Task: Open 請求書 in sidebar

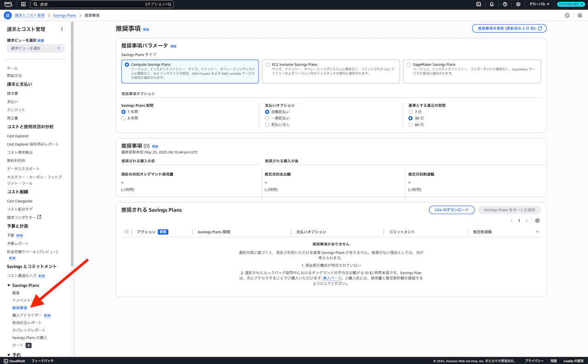Action: pos(12,93)
